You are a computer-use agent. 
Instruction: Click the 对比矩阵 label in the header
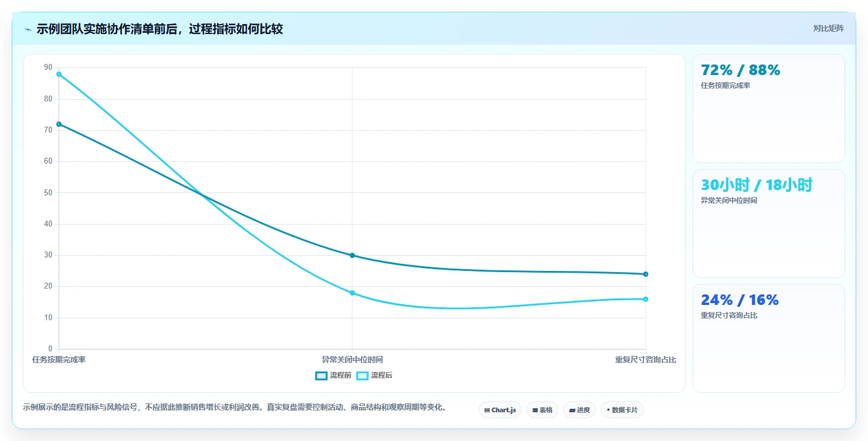point(828,28)
